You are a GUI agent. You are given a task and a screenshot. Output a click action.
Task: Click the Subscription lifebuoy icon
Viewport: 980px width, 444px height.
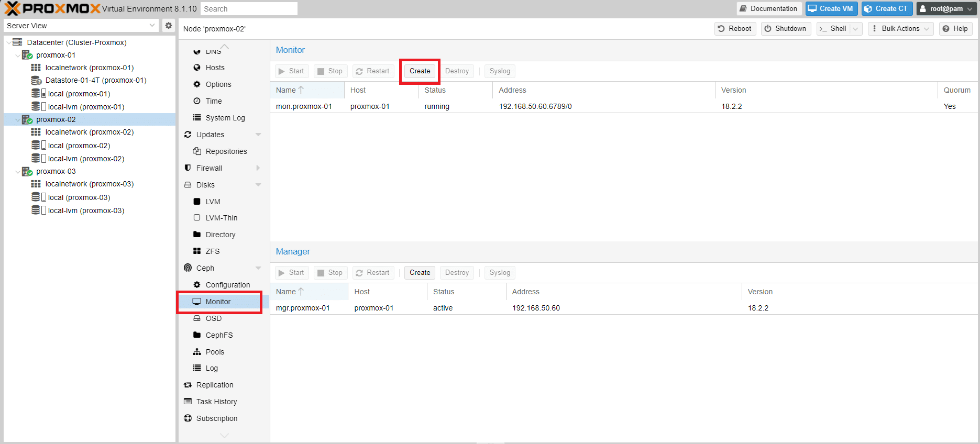click(188, 418)
